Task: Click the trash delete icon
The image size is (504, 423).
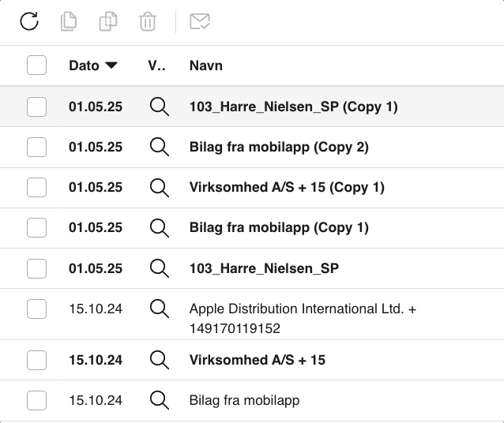Action: pyautogui.click(x=148, y=21)
